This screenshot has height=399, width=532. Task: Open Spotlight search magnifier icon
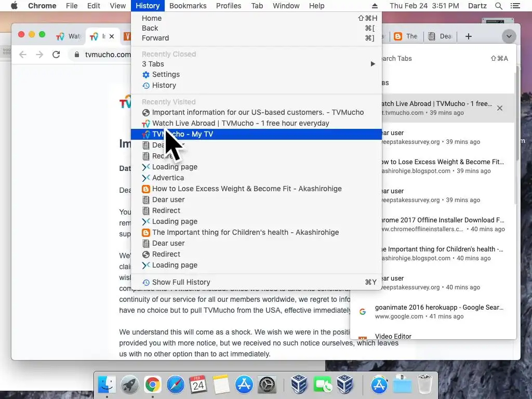[x=498, y=6]
